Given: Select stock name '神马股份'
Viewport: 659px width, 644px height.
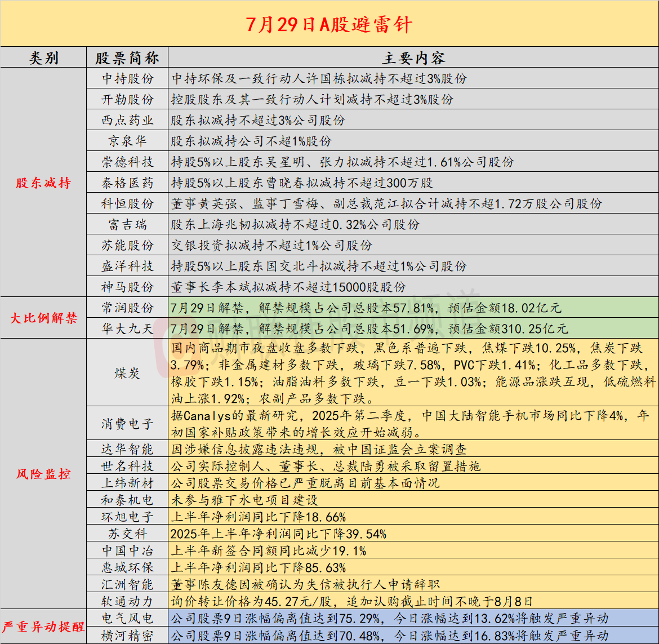Looking at the screenshot, I should 127,287.
